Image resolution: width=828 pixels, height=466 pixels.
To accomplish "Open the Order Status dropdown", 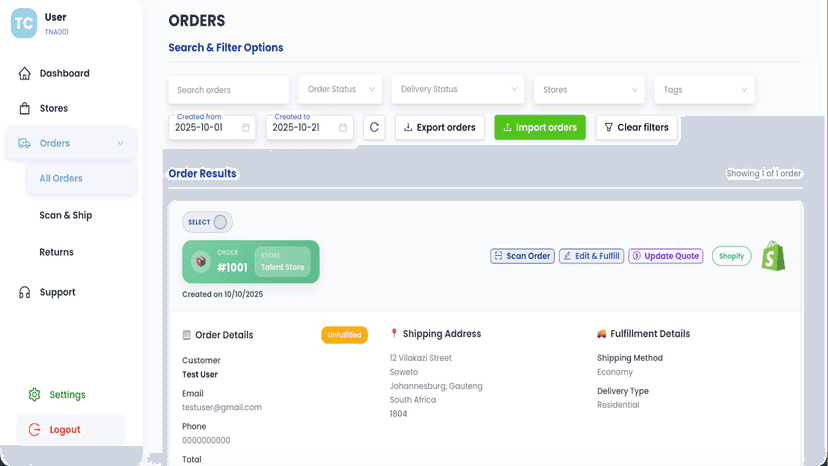I will point(341,89).
